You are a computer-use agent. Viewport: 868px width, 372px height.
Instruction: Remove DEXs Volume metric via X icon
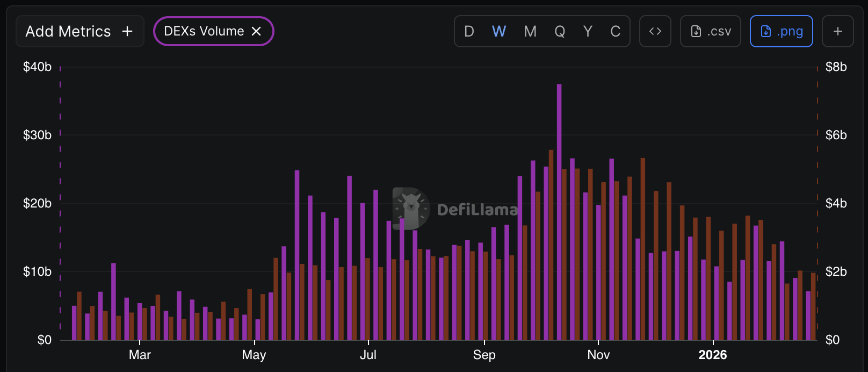coord(257,31)
